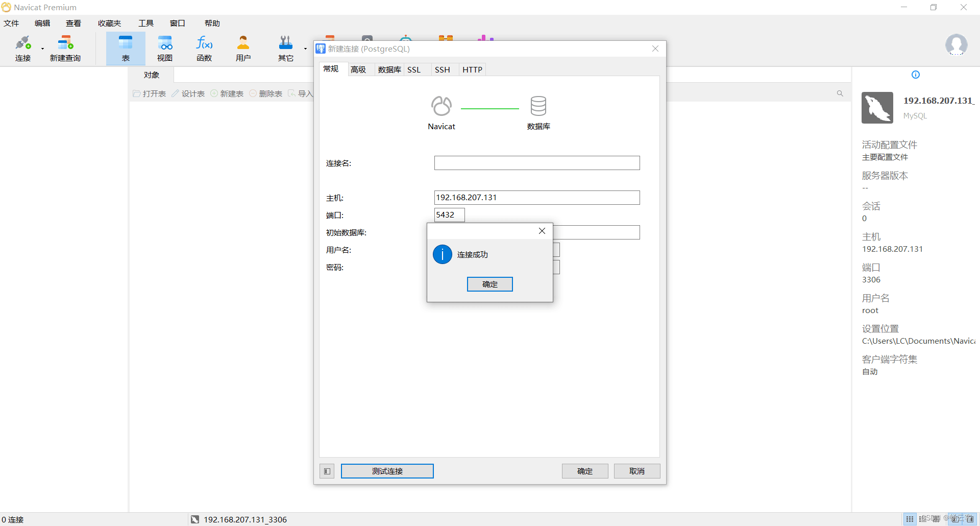This screenshot has width=980, height=526.
Task: Close the 新建连接 (PostgreSQL) dialog
Action: click(x=655, y=49)
